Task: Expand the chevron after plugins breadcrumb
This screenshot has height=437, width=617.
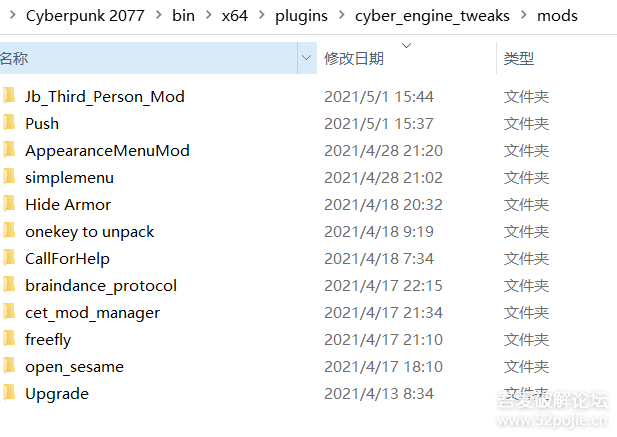Action: pos(341,16)
